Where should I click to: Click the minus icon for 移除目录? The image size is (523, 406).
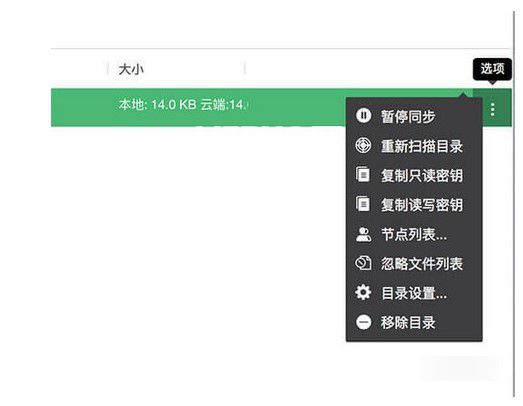pyautogui.click(x=363, y=322)
